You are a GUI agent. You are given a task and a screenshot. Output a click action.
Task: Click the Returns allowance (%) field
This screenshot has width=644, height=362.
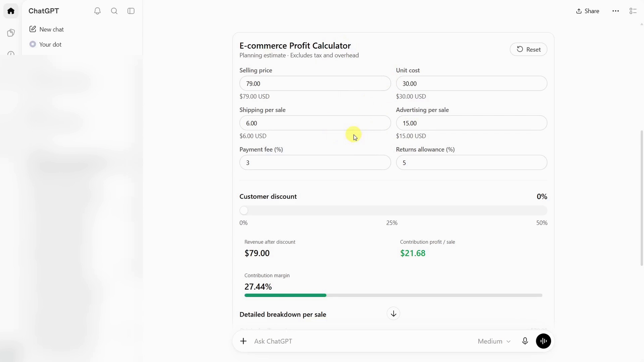tap(471, 162)
